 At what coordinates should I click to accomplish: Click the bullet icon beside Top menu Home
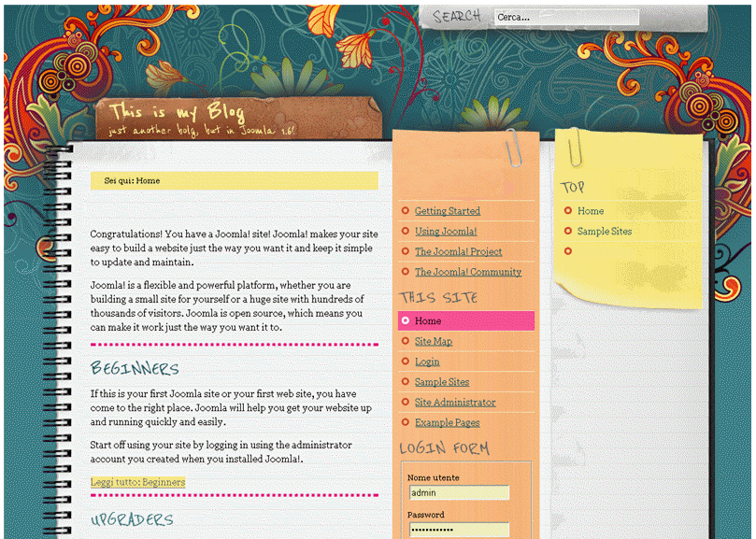tap(568, 211)
